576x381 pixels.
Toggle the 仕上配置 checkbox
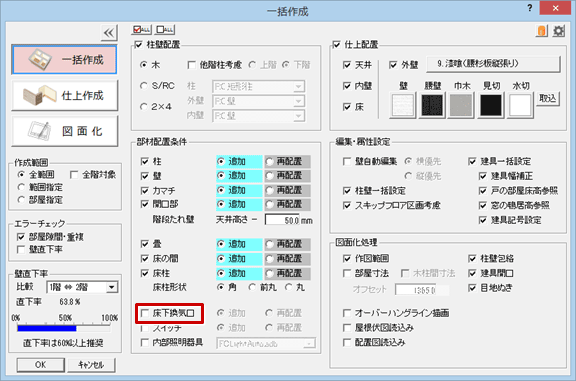(x=336, y=45)
